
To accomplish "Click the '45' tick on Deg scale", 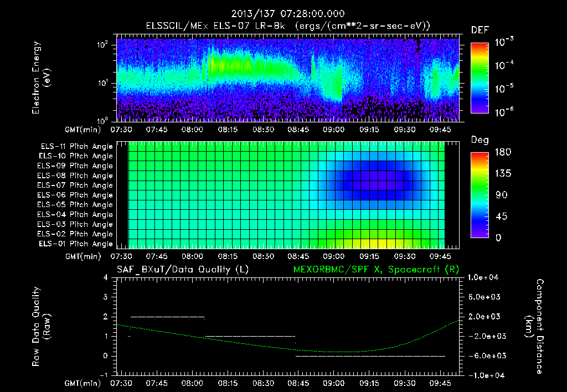I will [501, 216].
